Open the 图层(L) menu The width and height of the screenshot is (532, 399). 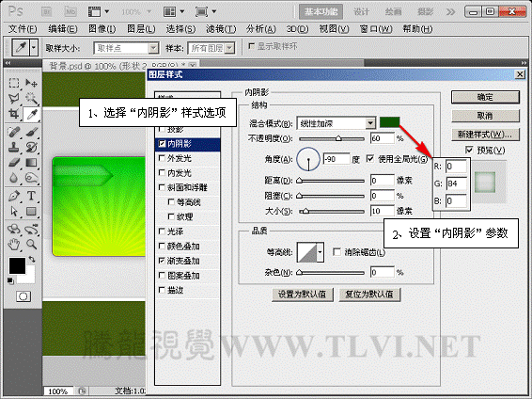(x=141, y=29)
